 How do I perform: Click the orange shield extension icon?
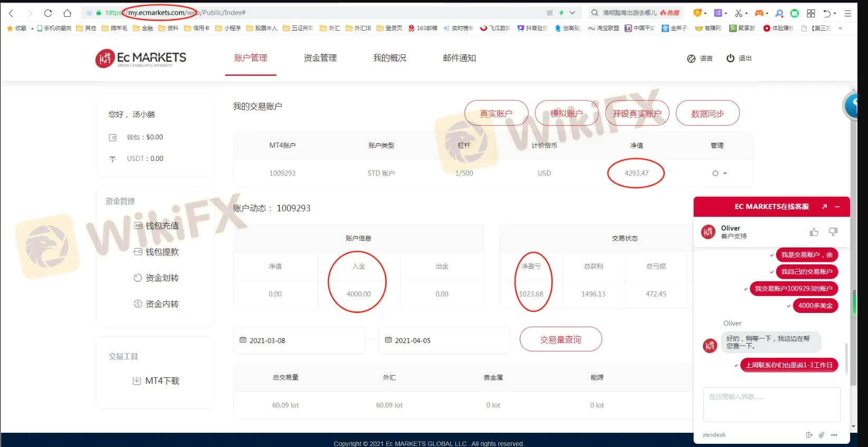pos(697,13)
